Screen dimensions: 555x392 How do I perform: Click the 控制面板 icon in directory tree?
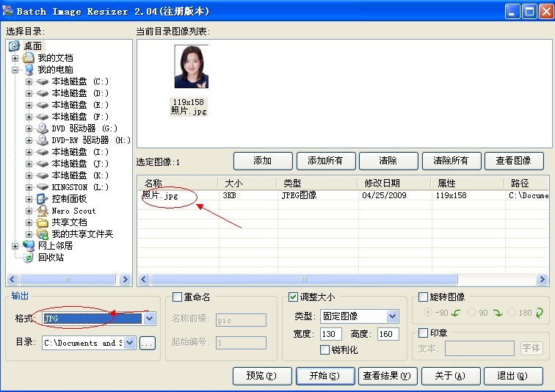[x=43, y=199]
